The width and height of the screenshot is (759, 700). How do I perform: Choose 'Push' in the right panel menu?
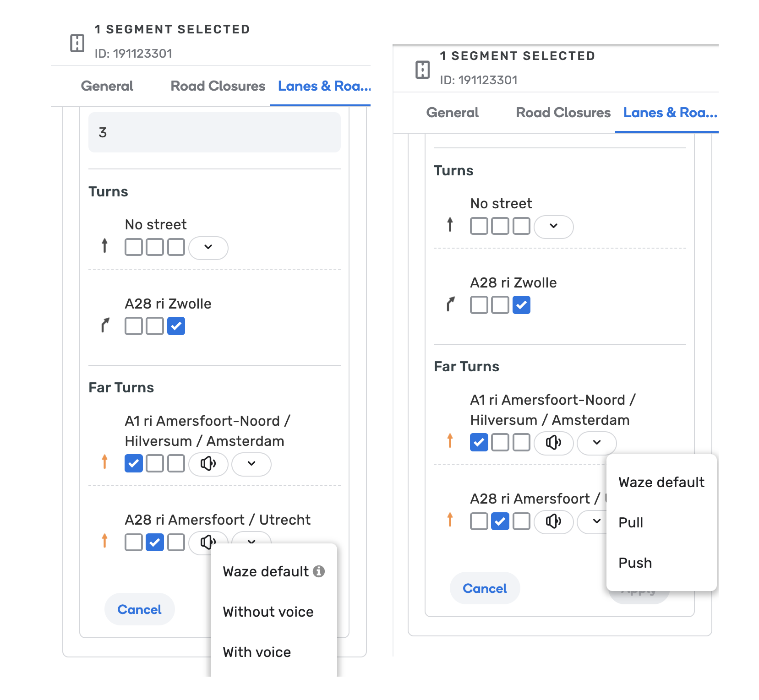click(x=635, y=563)
